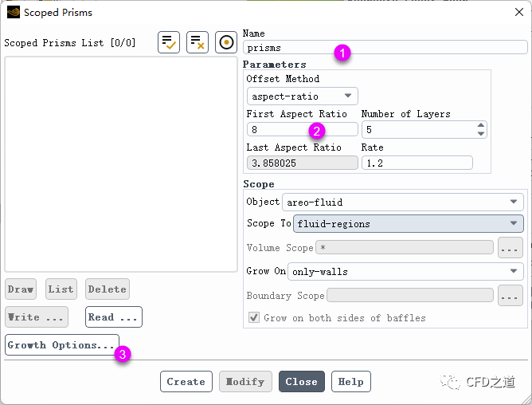Increase the Number of Layers value
This screenshot has height=405, width=532.
point(480,125)
